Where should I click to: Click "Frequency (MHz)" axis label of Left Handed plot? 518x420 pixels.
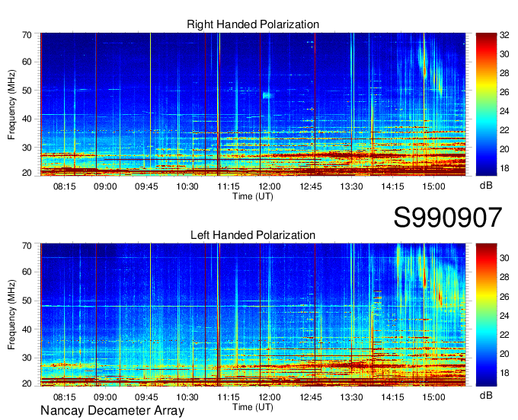pos(11,315)
